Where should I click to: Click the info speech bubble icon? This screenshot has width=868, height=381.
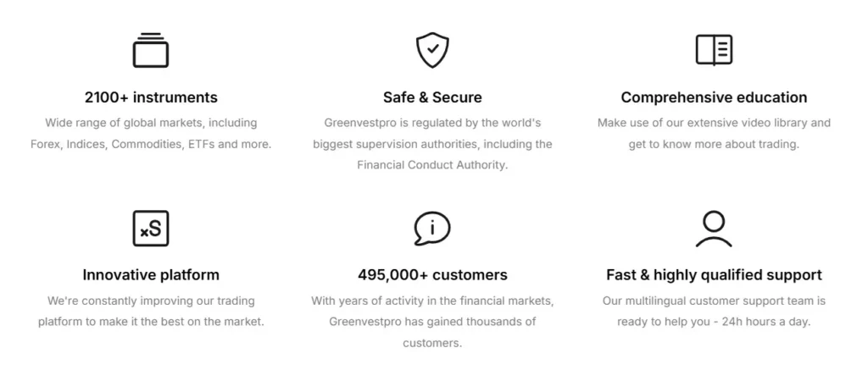[x=432, y=229]
